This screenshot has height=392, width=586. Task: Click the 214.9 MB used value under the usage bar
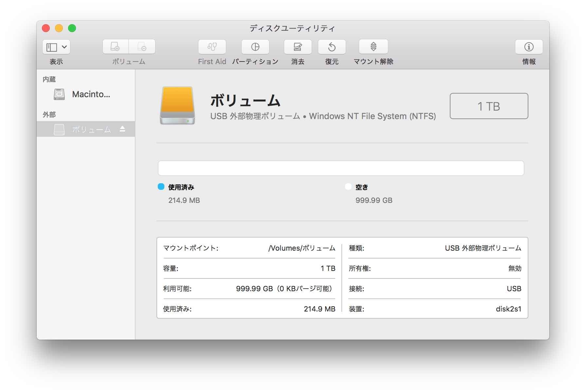pyautogui.click(x=184, y=200)
